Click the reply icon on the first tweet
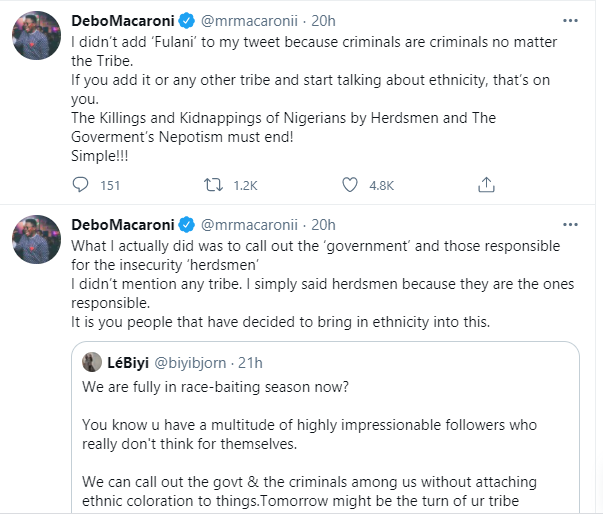Screen dimensions: 603x519 (x=82, y=185)
